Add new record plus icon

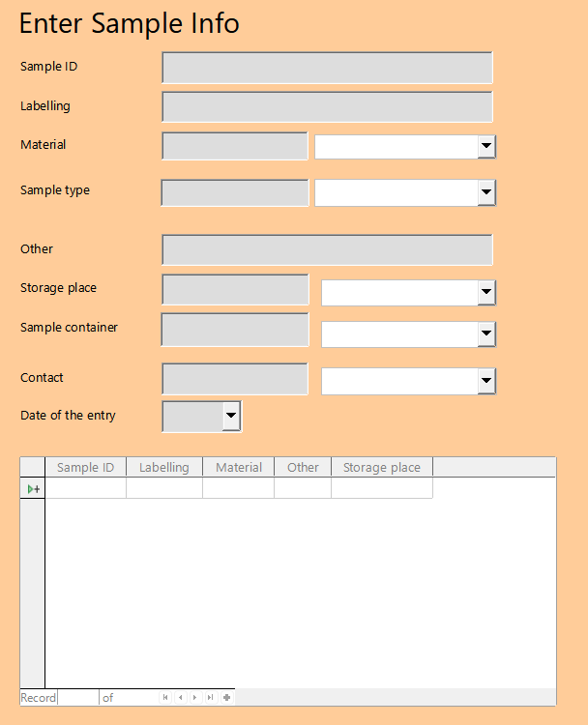pos(226,697)
